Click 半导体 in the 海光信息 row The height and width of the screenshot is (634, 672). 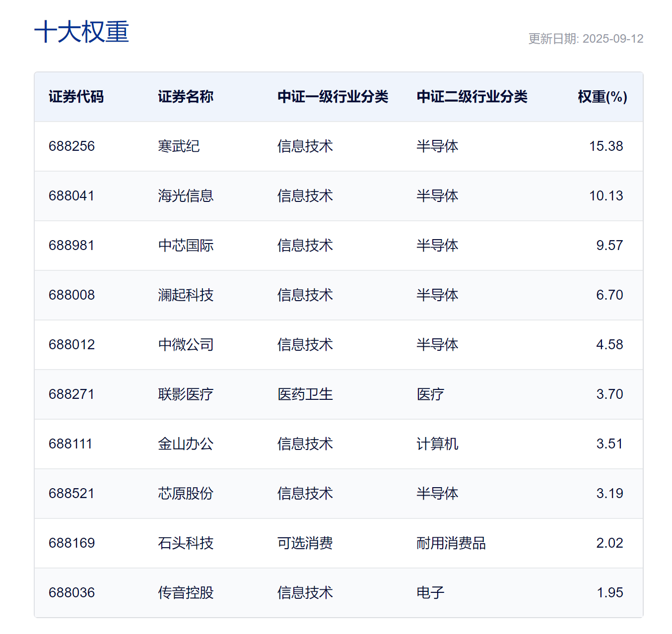pos(437,196)
